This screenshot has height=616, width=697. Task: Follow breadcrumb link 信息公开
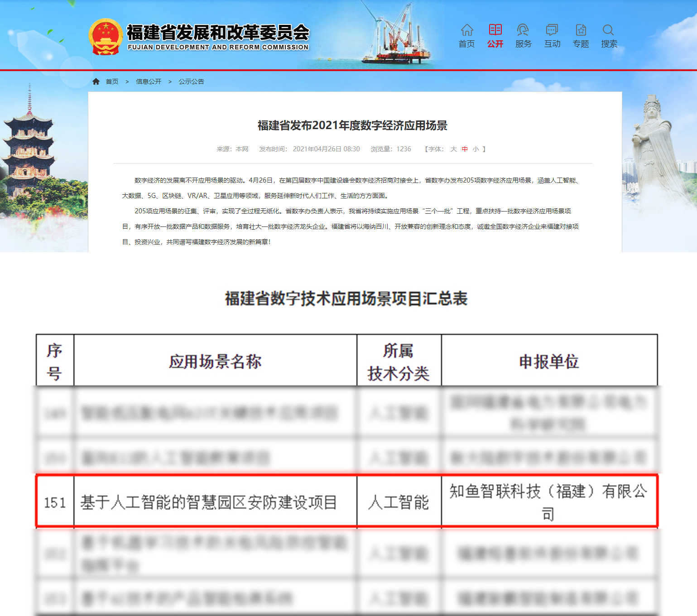pos(149,82)
